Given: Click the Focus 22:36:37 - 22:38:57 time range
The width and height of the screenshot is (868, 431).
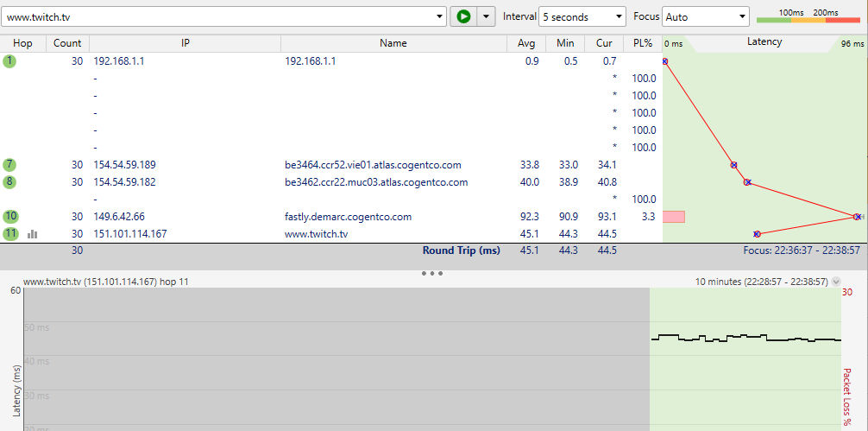Looking at the screenshot, I should (803, 250).
